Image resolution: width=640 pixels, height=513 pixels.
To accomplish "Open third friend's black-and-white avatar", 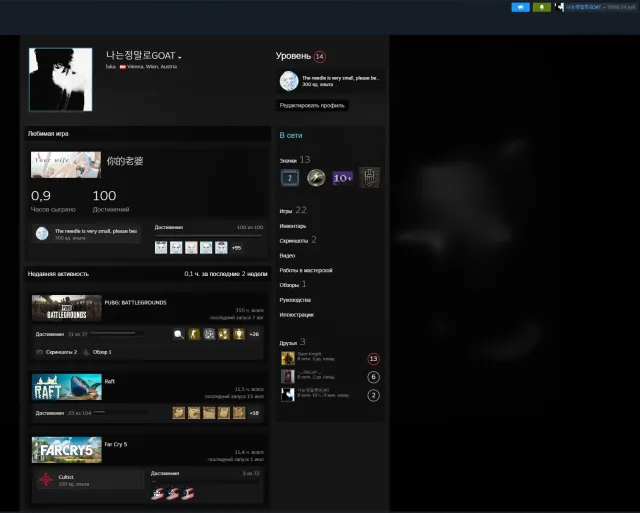I will pos(288,395).
